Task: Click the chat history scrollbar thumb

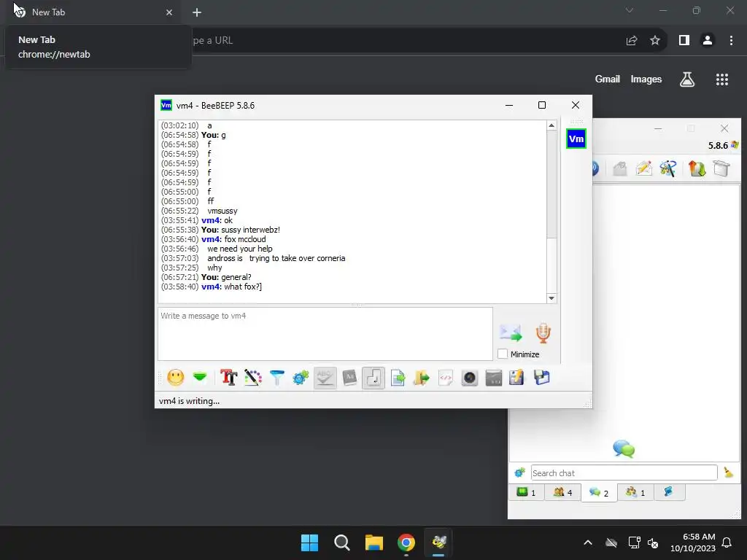Action: click(551, 184)
